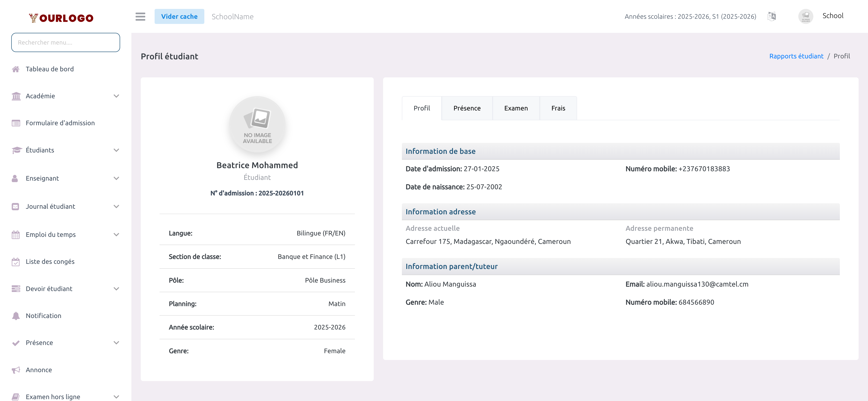Switch to the Présence tab

(467, 108)
